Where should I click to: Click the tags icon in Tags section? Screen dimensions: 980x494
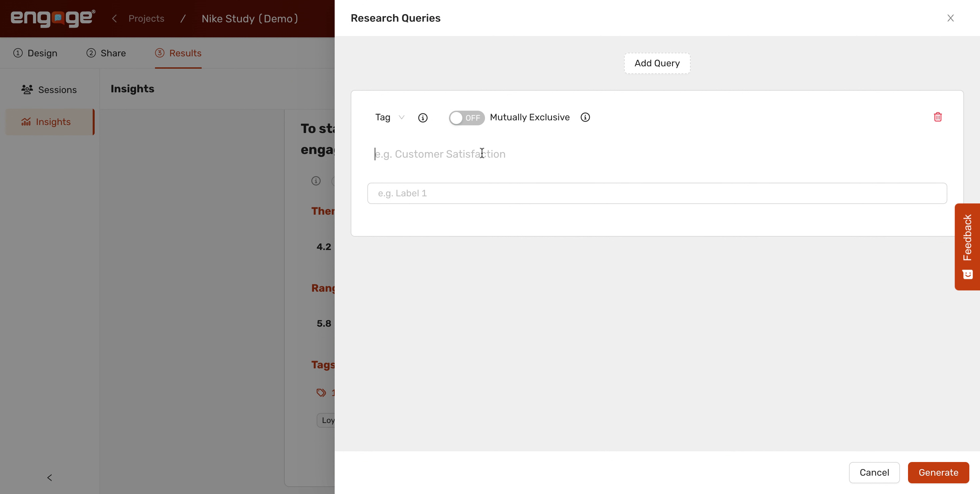pos(321,393)
